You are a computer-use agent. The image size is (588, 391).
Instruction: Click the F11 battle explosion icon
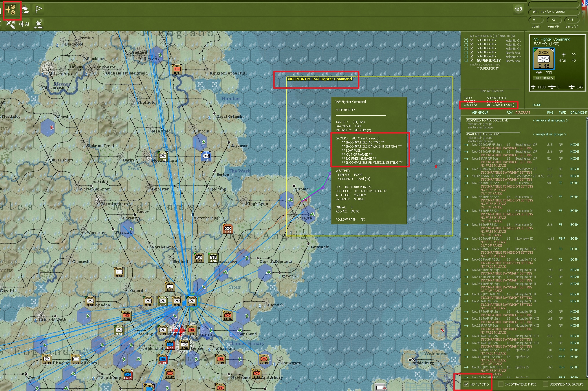click(39, 24)
